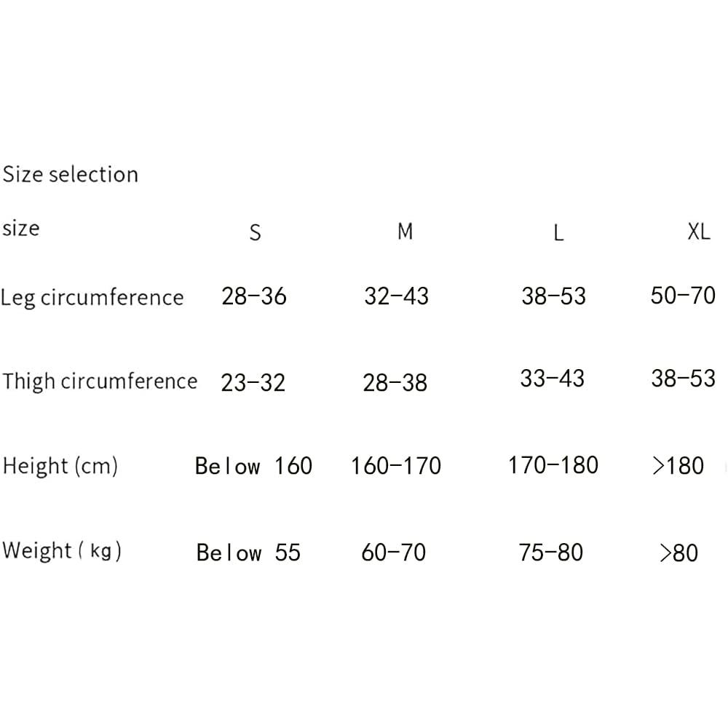The height and width of the screenshot is (728, 728).
Task: Click leg circumference value 50-70
Action: (683, 296)
